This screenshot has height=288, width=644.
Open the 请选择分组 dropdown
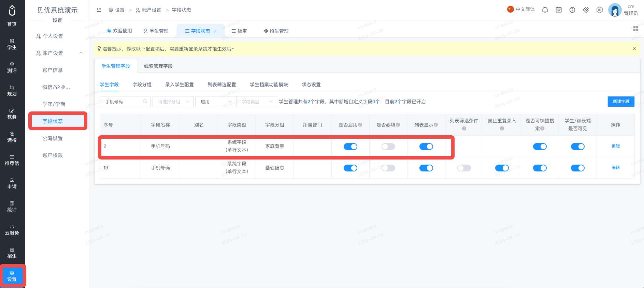click(x=173, y=102)
